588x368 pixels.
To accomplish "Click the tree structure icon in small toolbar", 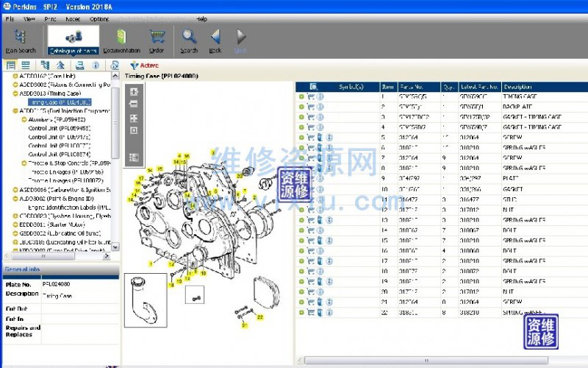I will coord(45,66).
